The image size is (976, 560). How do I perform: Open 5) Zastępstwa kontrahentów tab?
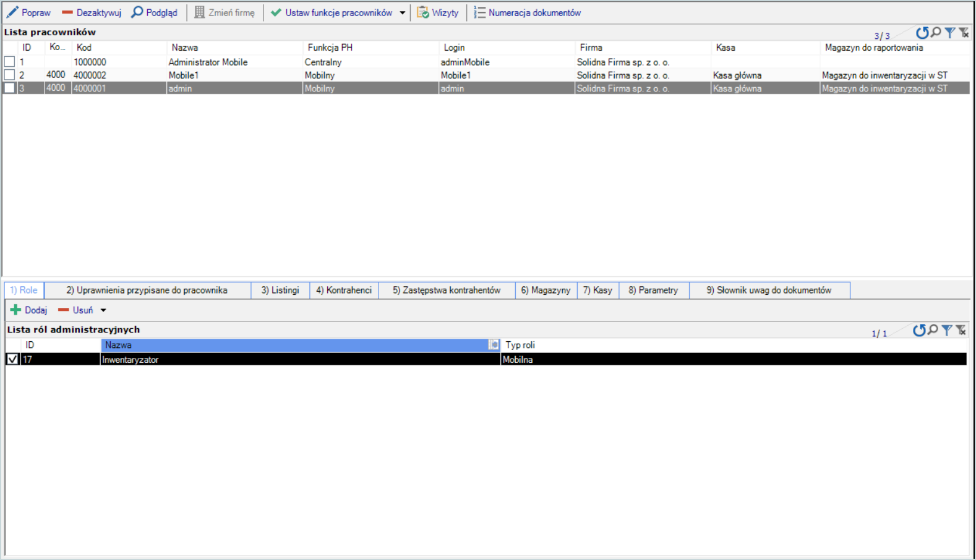click(447, 290)
